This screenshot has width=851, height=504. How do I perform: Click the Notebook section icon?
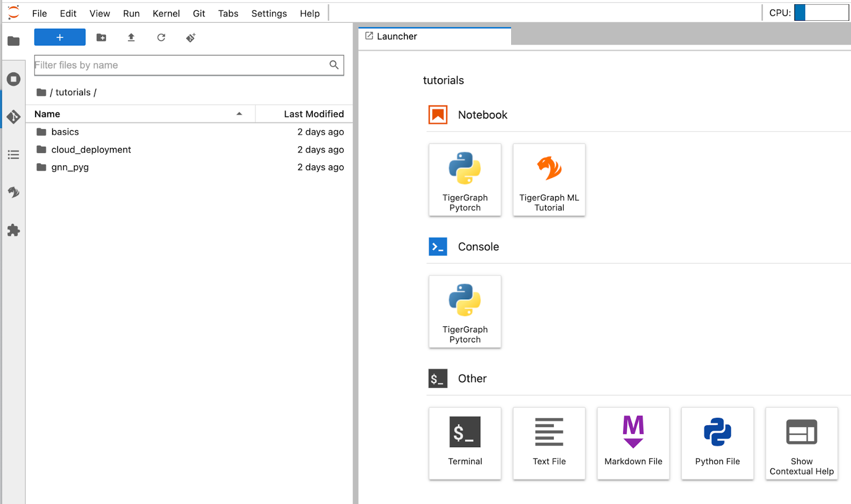pyautogui.click(x=438, y=115)
